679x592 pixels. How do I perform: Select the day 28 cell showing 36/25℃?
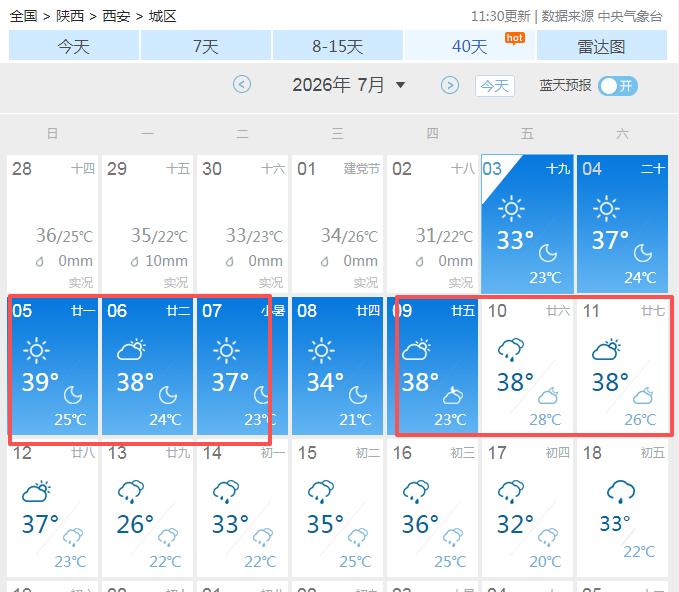(x=52, y=223)
